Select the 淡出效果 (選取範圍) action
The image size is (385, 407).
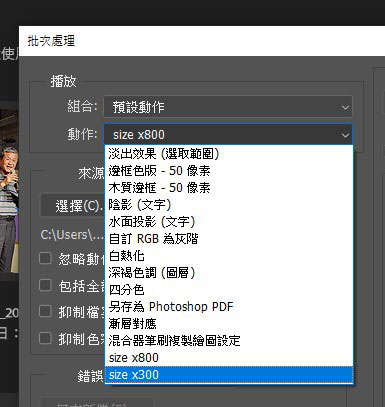coord(229,154)
